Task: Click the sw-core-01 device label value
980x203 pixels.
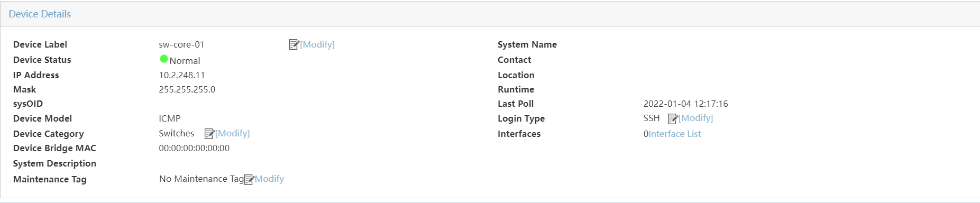Action: pyautogui.click(x=181, y=44)
